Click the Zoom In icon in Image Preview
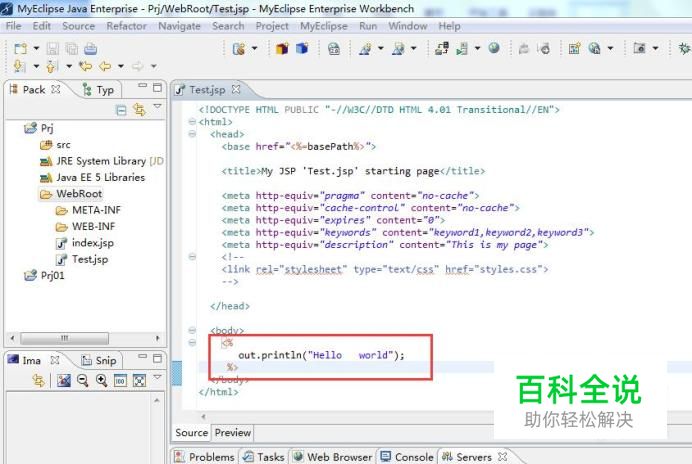692x464 pixels. coord(102,380)
